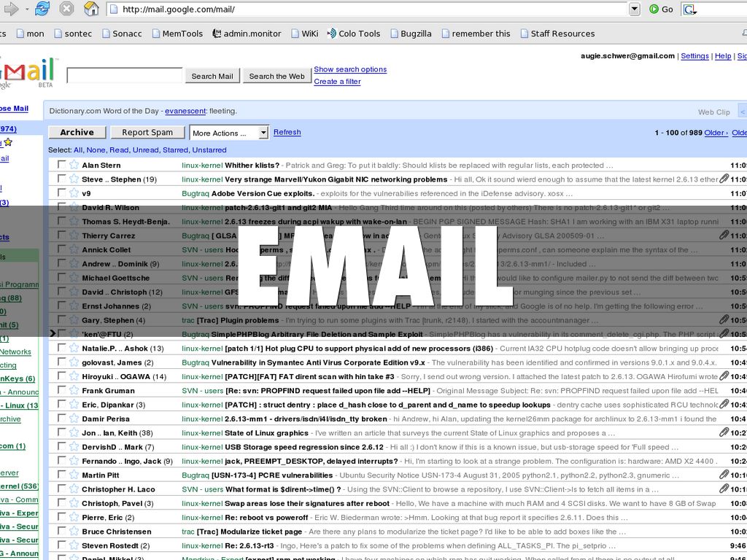Select the checkbox next to Damir Perisa
747x560 pixels.
point(62,419)
